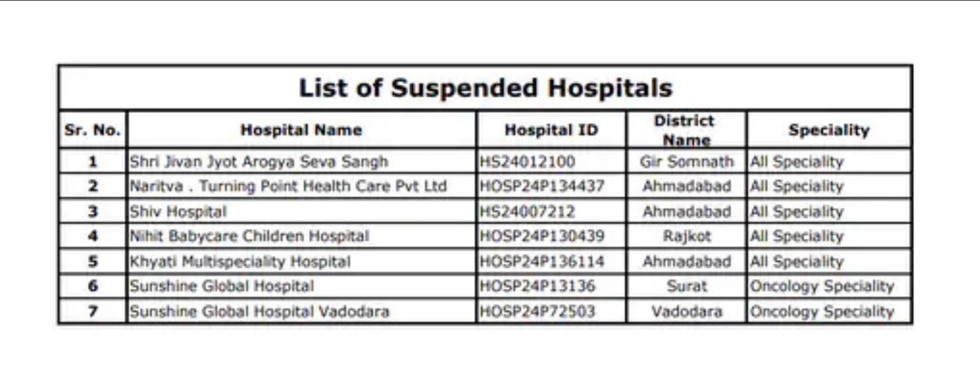Click the 'List of Suspended Hospitals' title
980x391 pixels.
[485, 88]
